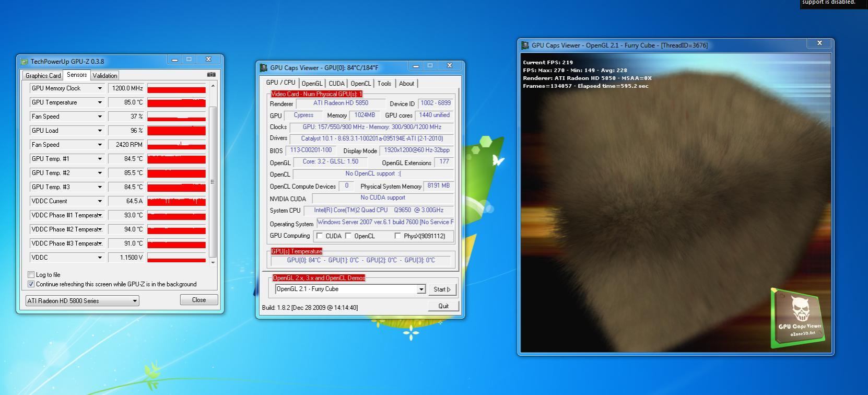Toggle Continue refreshing screen in background
The height and width of the screenshot is (395, 868).
tap(31, 284)
